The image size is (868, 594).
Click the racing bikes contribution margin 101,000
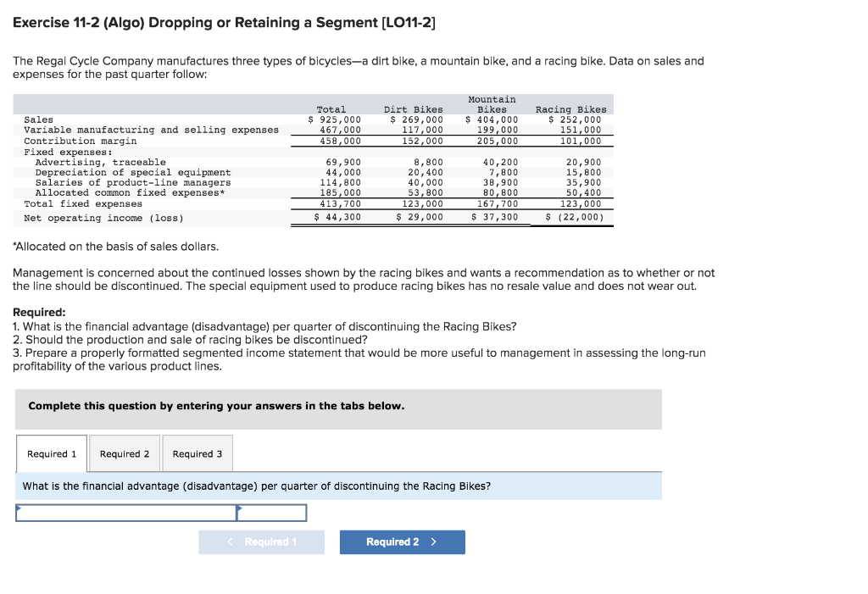[x=580, y=141]
